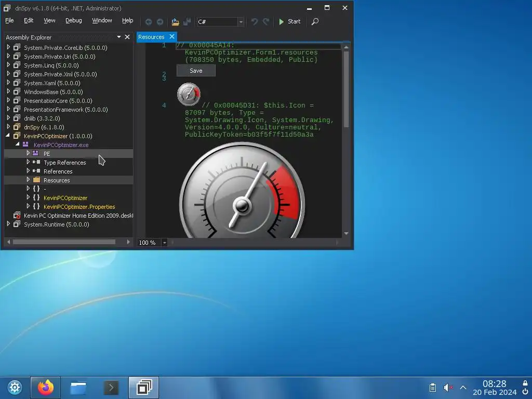Click the KevinPCOptimizer.exe module icon
532x399 pixels.
click(x=25, y=144)
